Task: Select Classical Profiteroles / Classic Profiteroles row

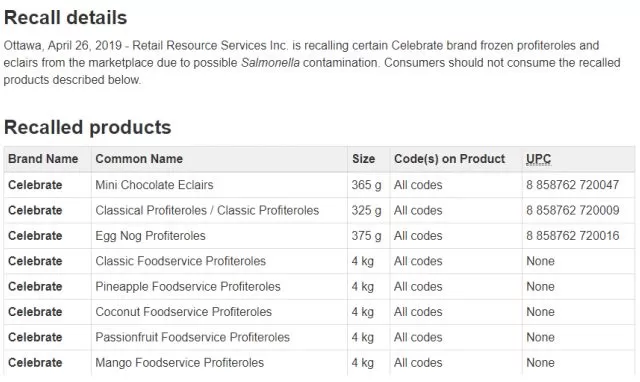Action: point(320,211)
